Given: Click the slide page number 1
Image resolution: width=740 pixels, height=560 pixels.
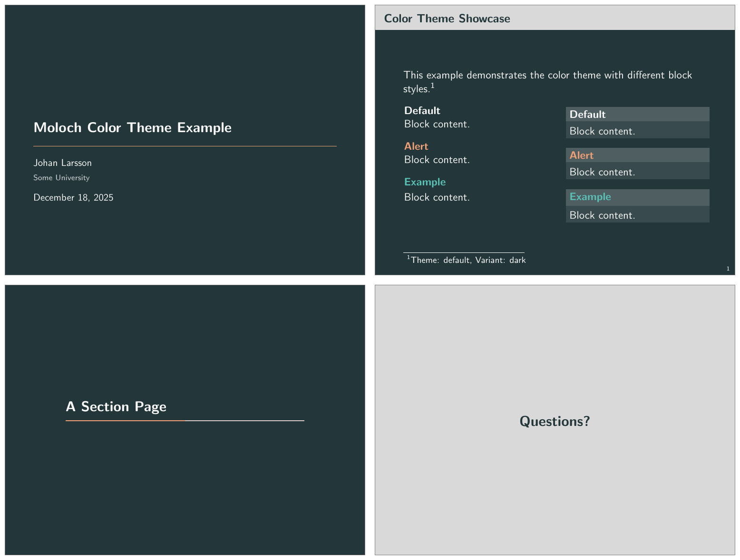Looking at the screenshot, I should click(728, 269).
